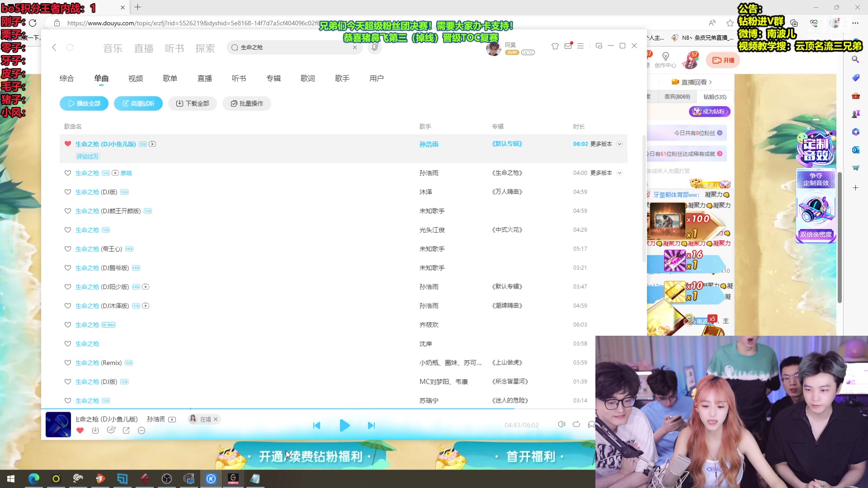The height and width of the screenshot is (488, 868).
Task: Switch to the 视频 tab
Action: click(x=136, y=79)
